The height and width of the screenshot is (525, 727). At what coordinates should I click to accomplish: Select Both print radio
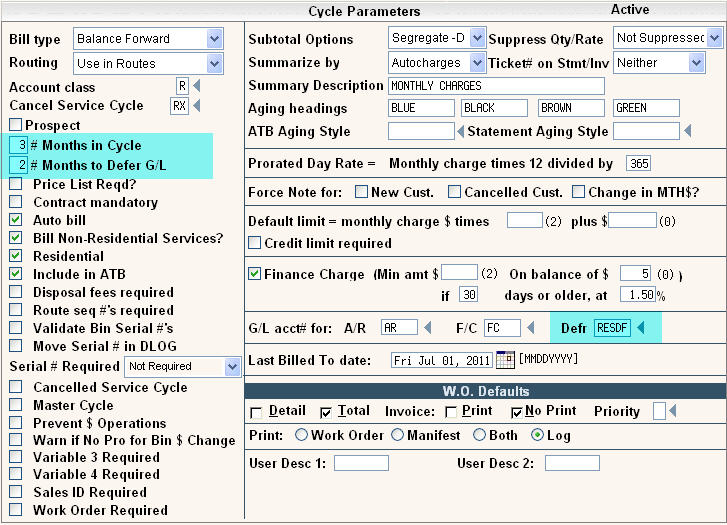point(479,435)
